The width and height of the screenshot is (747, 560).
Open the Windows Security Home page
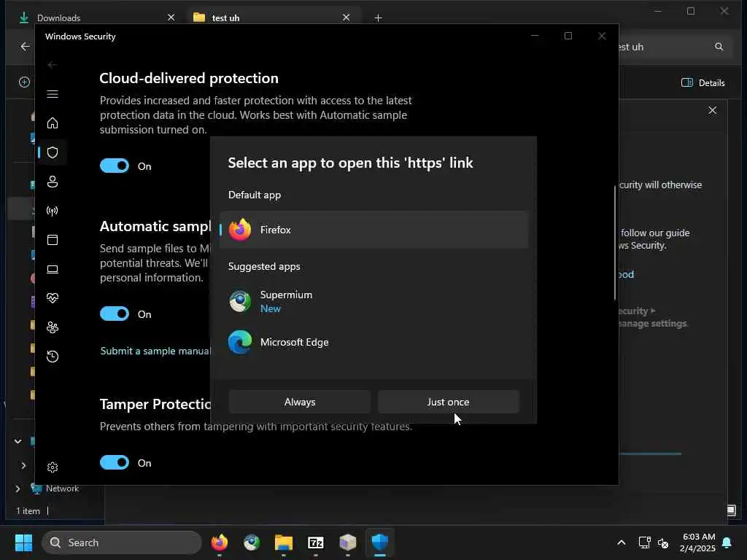(53, 123)
